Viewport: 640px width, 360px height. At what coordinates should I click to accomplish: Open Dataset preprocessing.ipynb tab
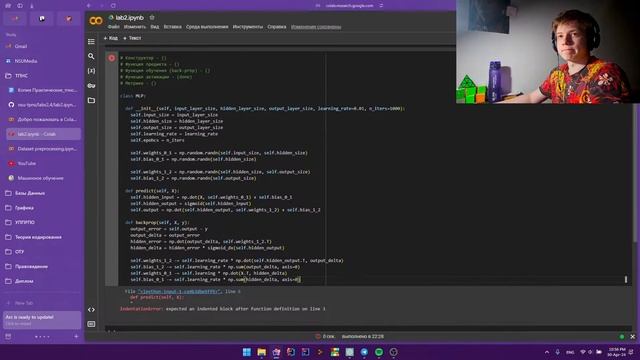click(43, 149)
